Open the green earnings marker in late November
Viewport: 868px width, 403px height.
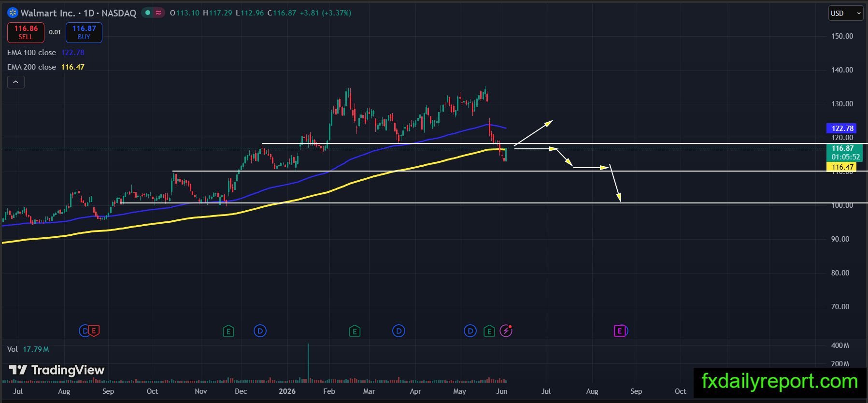[228, 331]
